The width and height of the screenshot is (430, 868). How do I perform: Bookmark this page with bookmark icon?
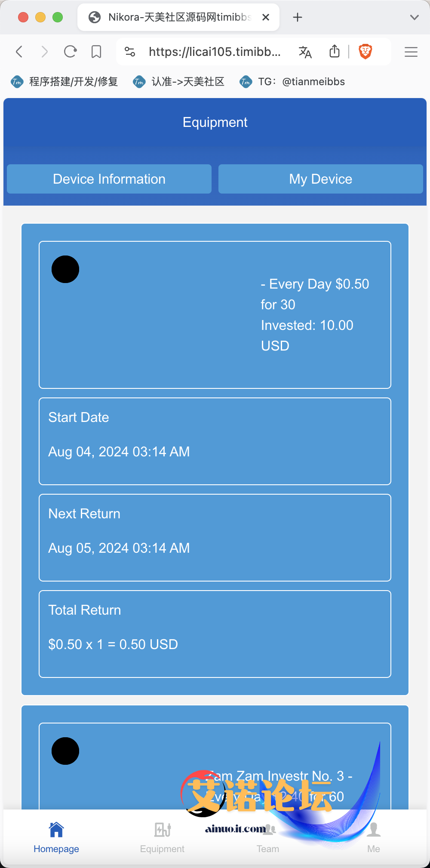pyautogui.click(x=96, y=52)
